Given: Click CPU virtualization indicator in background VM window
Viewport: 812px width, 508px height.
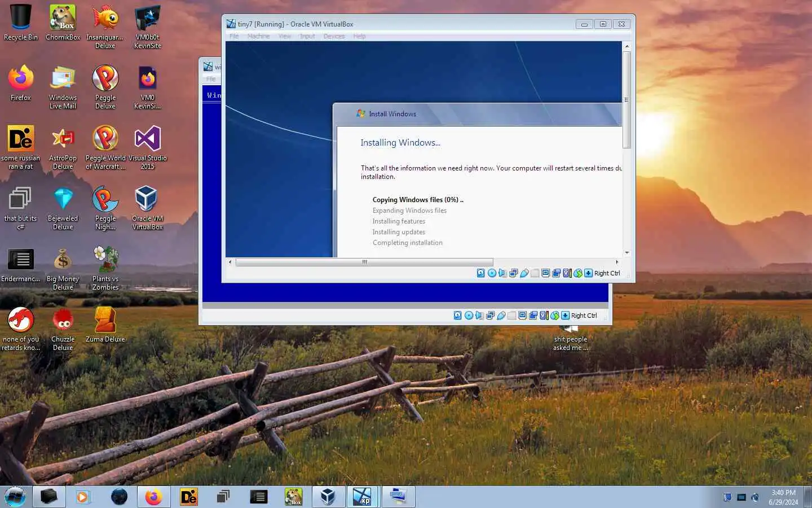Looking at the screenshot, I should [x=544, y=316].
